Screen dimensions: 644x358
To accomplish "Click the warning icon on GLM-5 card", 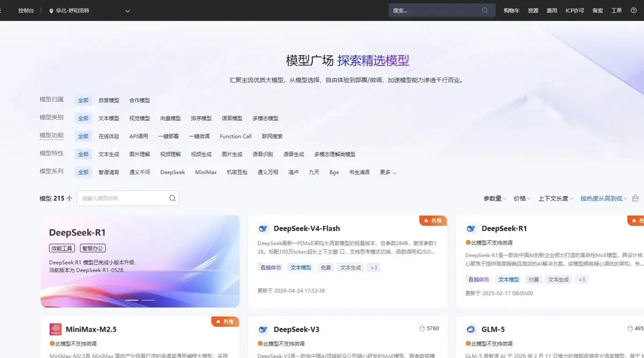I will click(468, 344).
